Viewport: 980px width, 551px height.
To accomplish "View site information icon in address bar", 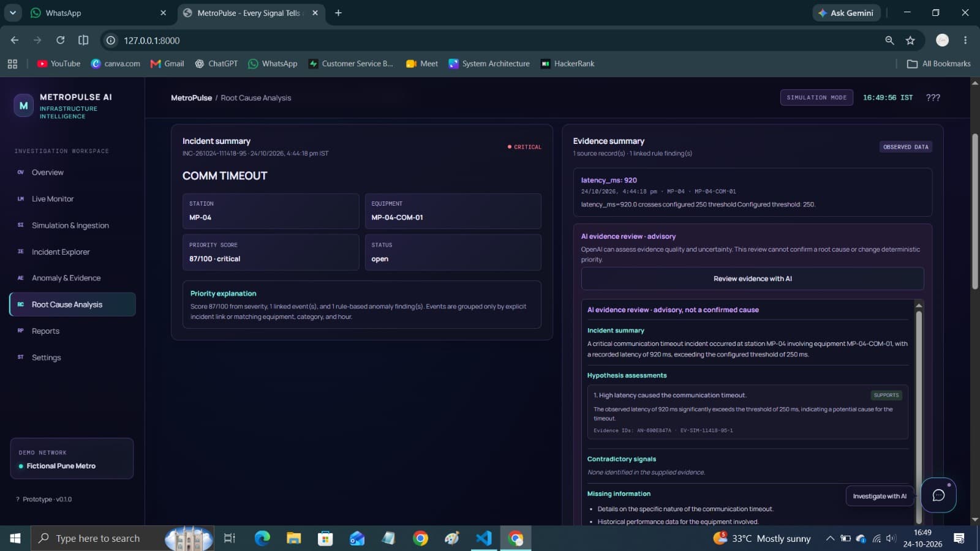I will tap(111, 40).
